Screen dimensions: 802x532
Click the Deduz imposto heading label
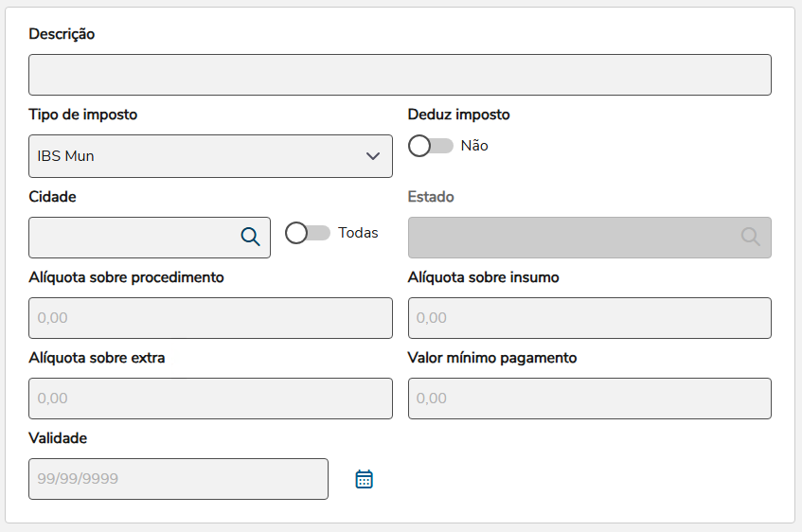458,115
